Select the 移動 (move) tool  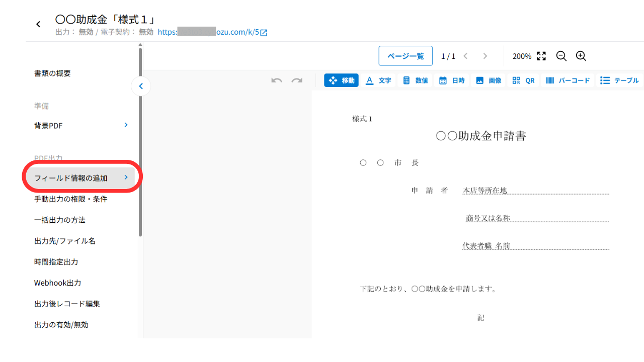point(341,80)
